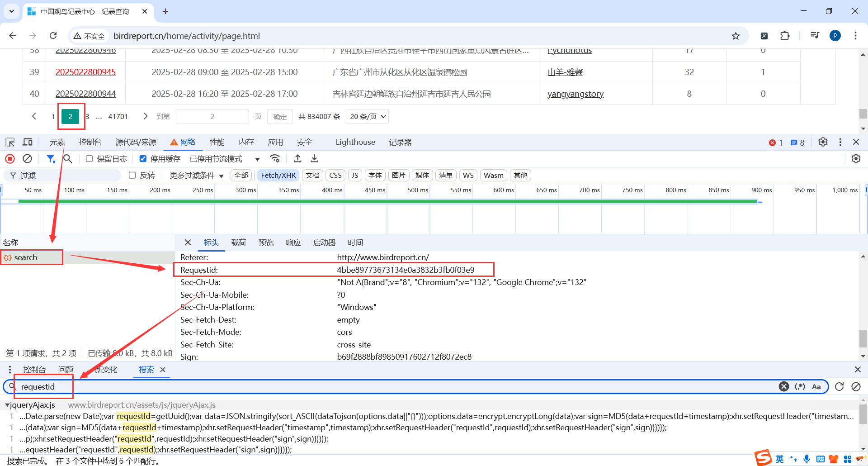868x466 pixels.
Task: Close the request details pane
Action: tap(188, 243)
